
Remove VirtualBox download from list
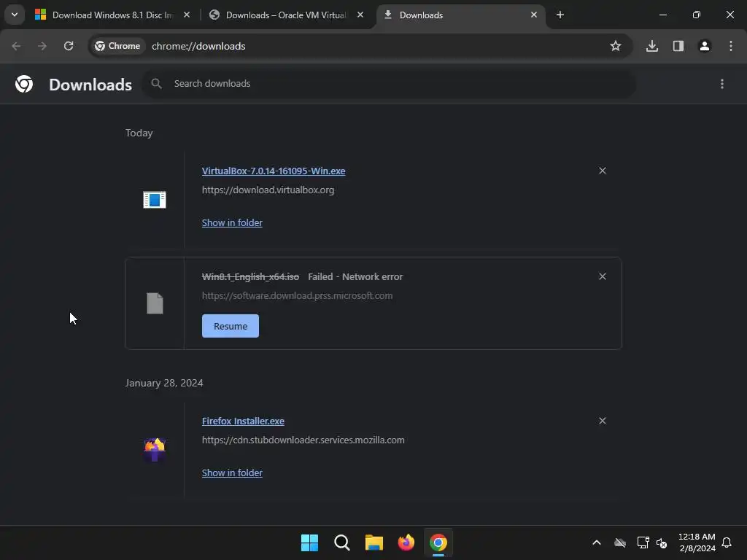point(603,171)
